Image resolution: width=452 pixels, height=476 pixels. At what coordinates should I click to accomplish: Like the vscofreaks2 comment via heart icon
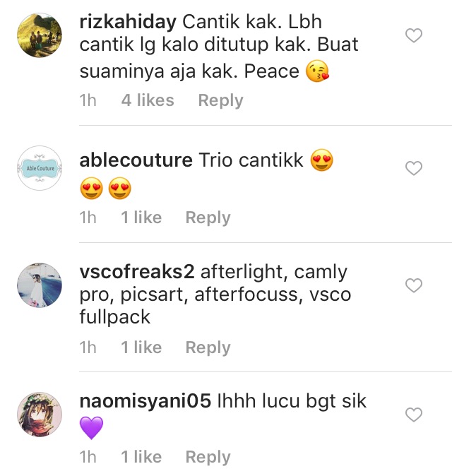[x=414, y=285]
